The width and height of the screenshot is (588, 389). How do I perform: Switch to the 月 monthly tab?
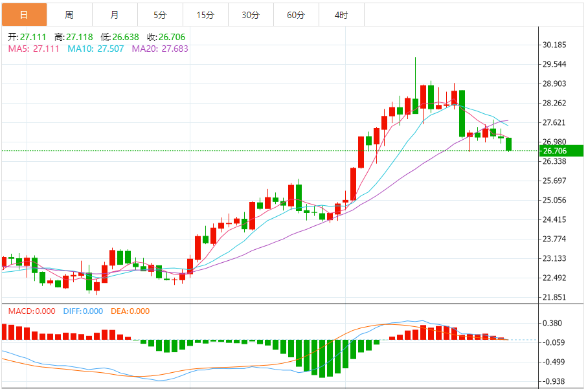coord(115,15)
